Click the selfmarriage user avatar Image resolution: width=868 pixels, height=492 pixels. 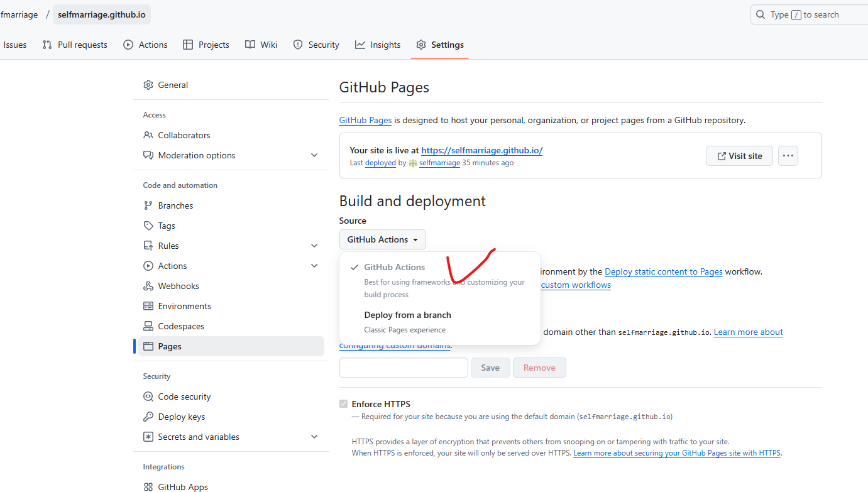[x=413, y=163]
